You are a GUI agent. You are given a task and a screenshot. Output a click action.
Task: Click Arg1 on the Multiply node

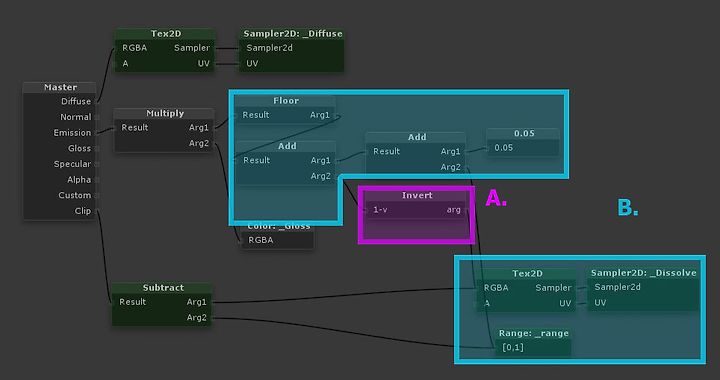(199, 128)
